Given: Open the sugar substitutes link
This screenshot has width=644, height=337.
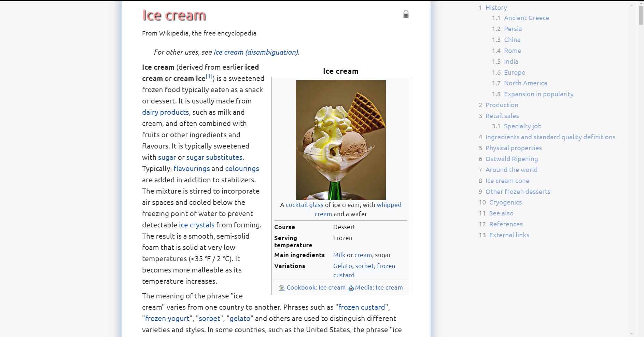Looking at the screenshot, I should click(x=214, y=157).
